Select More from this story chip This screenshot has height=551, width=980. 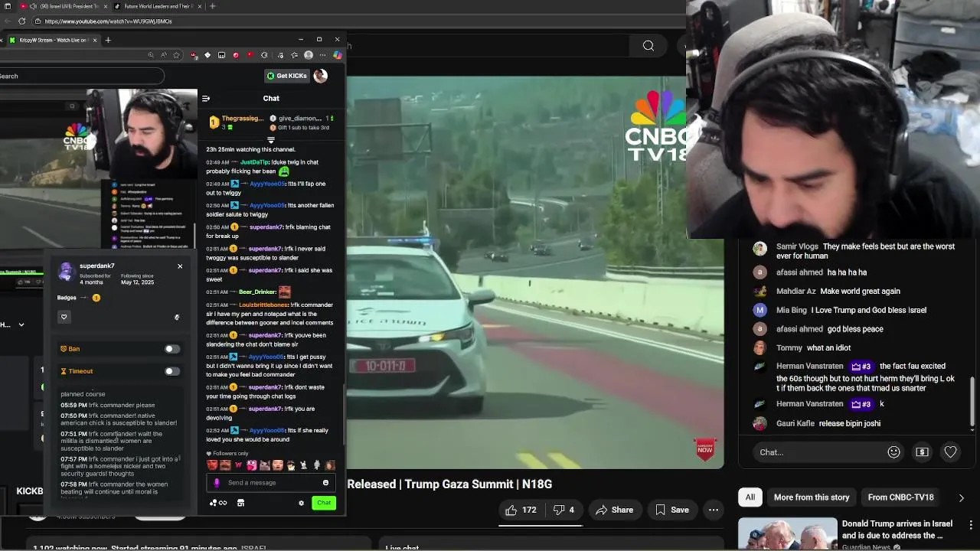812,497
